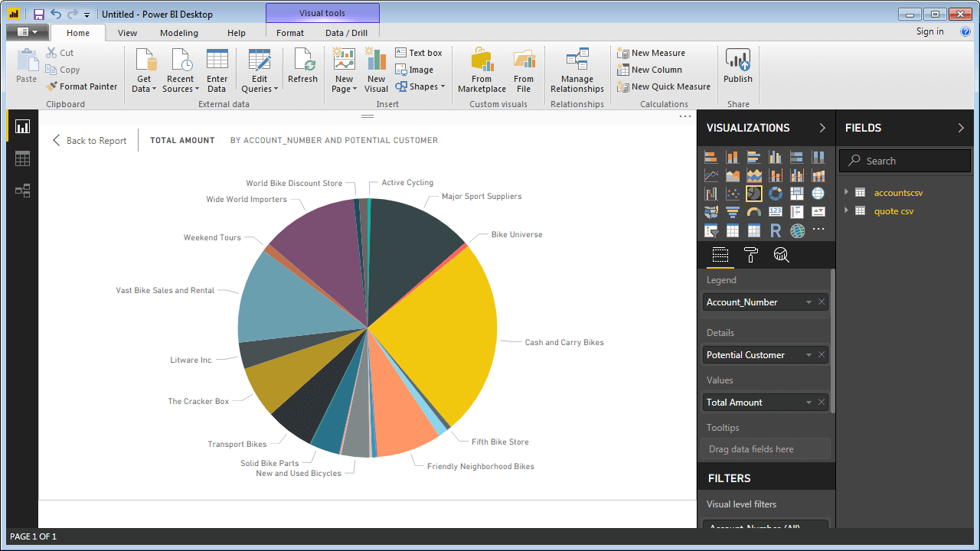980x551 pixels.
Task: Open the Quick Access Toolbar customize arrow
Action: pyautogui.click(x=87, y=15)
